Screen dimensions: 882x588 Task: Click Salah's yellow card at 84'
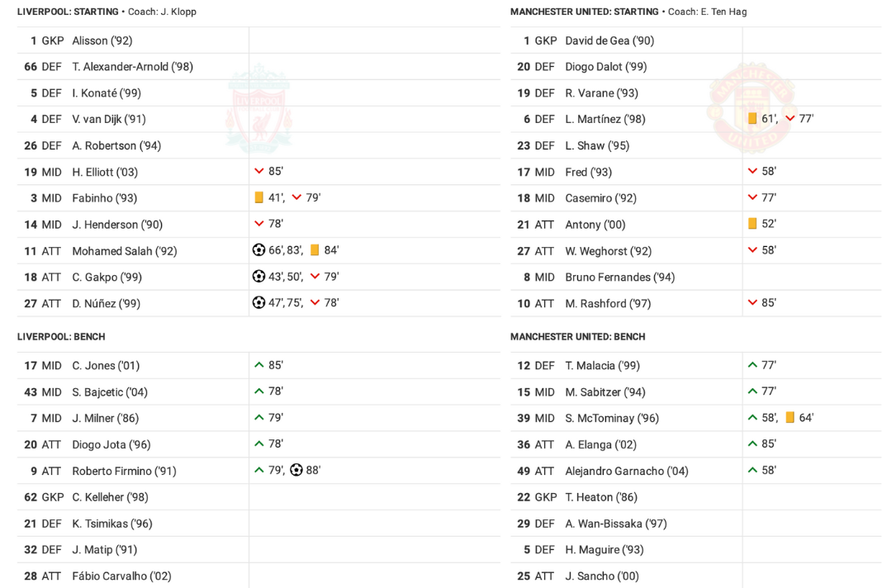[315, 250]
